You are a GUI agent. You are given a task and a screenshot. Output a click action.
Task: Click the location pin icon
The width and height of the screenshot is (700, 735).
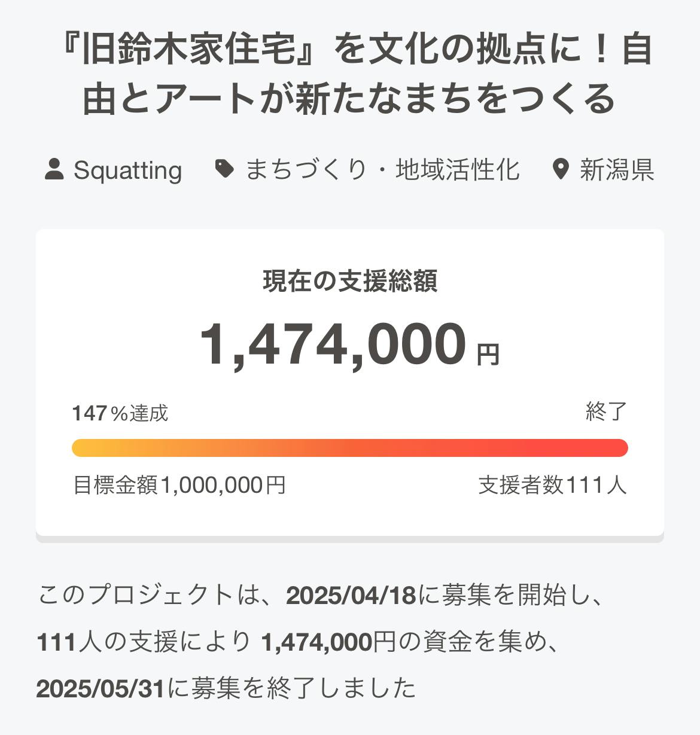point(560,170)
